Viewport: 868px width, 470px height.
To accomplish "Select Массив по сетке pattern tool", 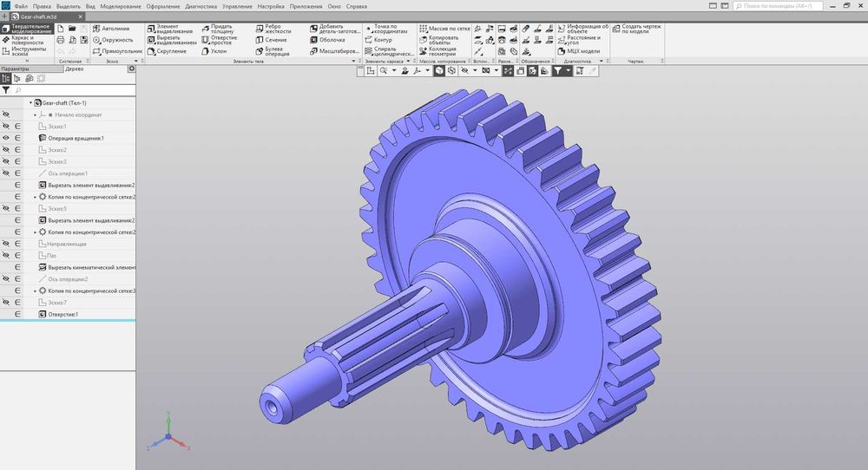I will tap(444, 29).
